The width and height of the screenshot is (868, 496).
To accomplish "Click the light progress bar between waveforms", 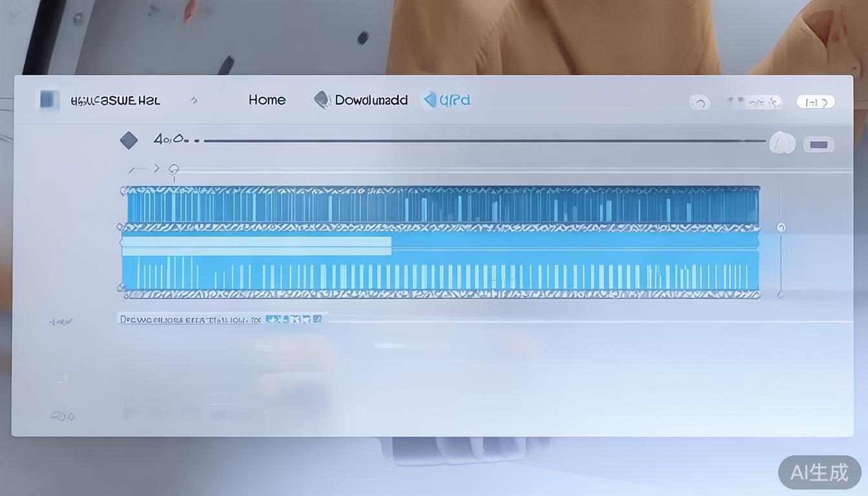I will 256,246.
